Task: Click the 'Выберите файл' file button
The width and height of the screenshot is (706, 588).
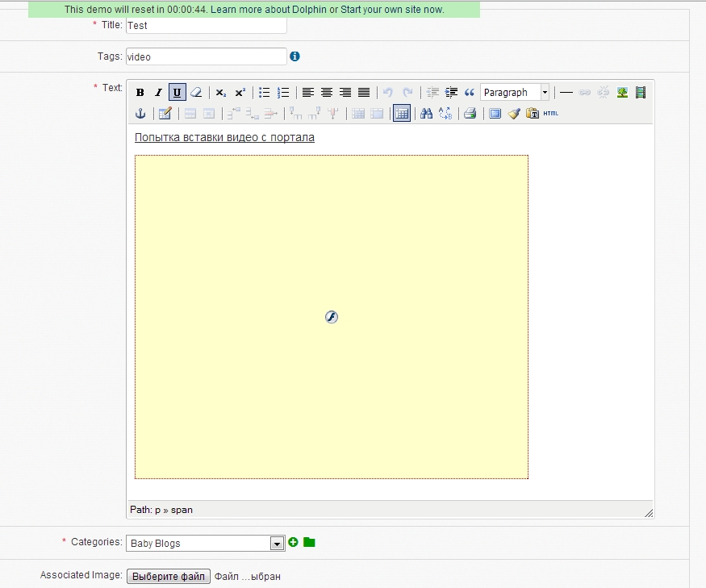Action: pos(169,577)
